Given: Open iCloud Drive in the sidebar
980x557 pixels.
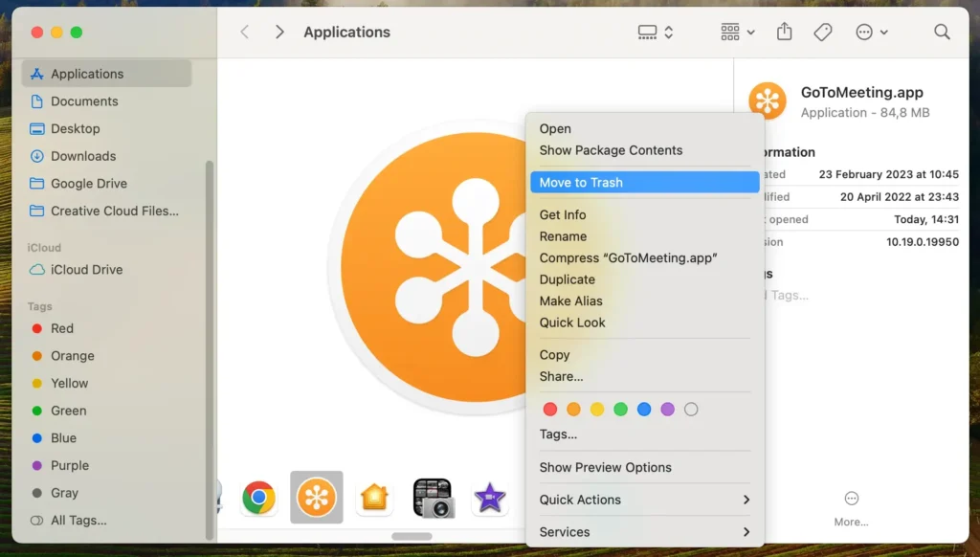Looking at the screenshot, I should click(107, 270).
